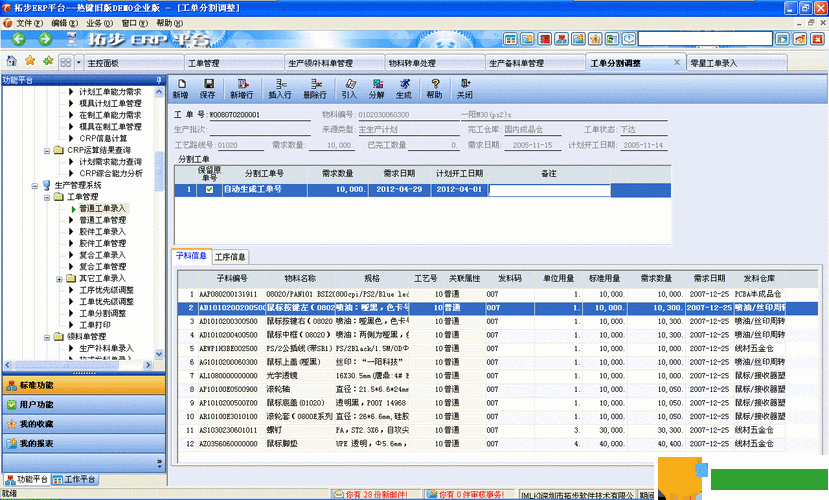
Task: Click the home icon at banner far right
Action: click(x=800, y=39)
